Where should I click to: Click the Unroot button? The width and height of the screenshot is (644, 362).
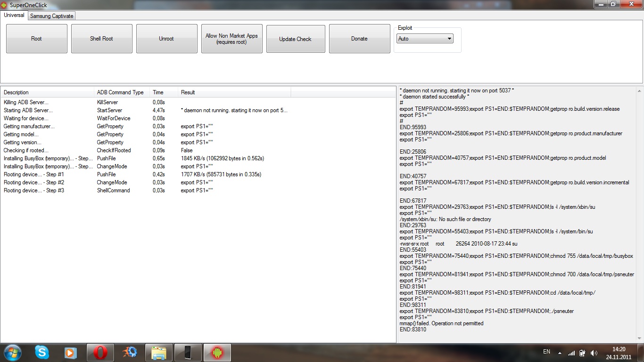[166, 39]
